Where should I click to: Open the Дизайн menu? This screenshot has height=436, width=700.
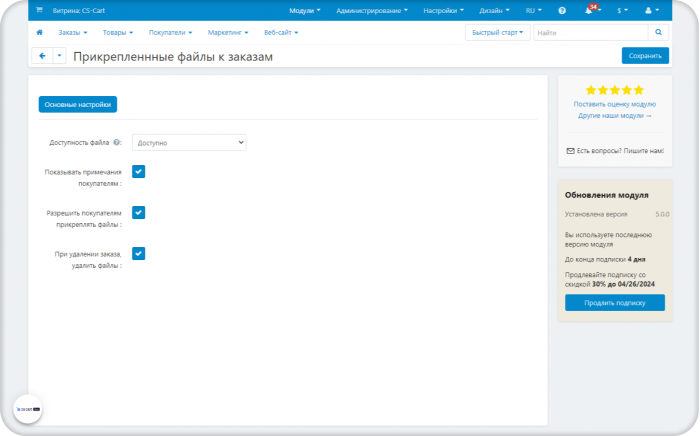point(494,10)
